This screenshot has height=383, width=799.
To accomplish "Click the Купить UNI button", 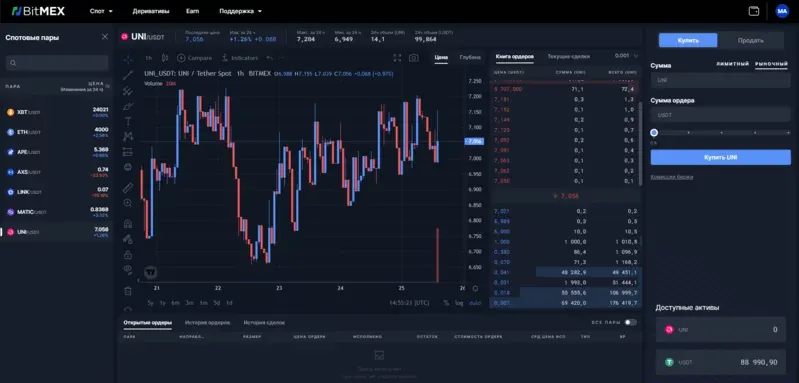I will [721, 157].
